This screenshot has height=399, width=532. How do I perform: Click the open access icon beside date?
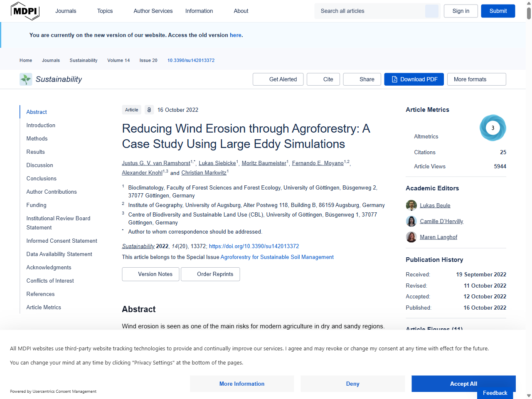149,110
